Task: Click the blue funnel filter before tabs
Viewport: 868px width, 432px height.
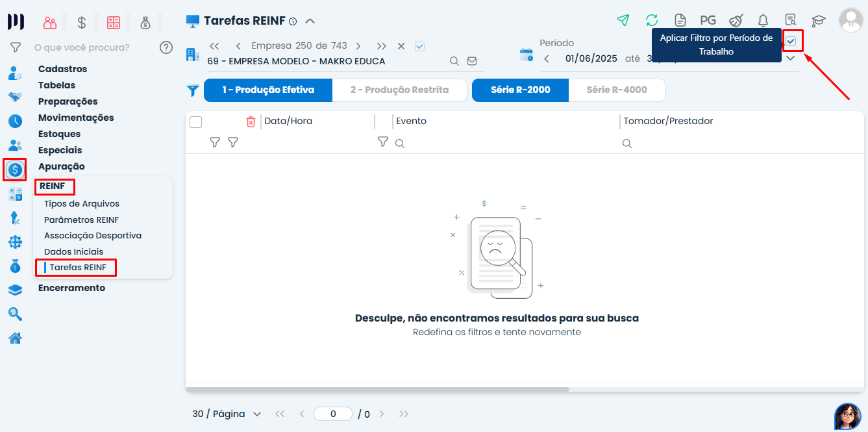Action: [x=193, y=90]
